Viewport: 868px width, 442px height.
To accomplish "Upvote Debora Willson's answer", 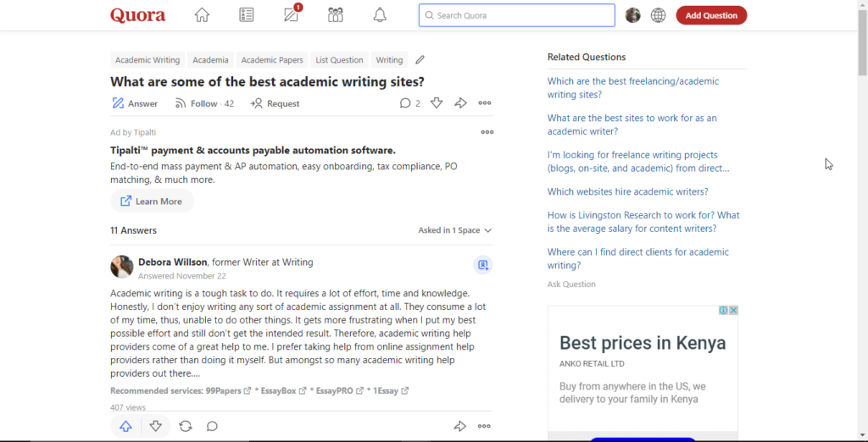I will [x=126, y=426].
